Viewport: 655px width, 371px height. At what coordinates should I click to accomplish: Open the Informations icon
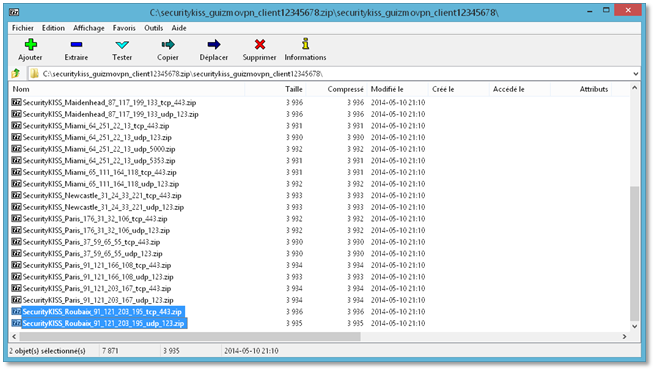click(305, 44)
